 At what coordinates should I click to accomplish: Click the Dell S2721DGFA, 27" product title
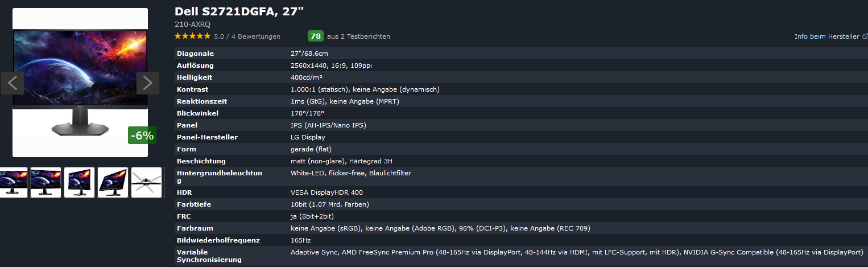tap(239, 12)
